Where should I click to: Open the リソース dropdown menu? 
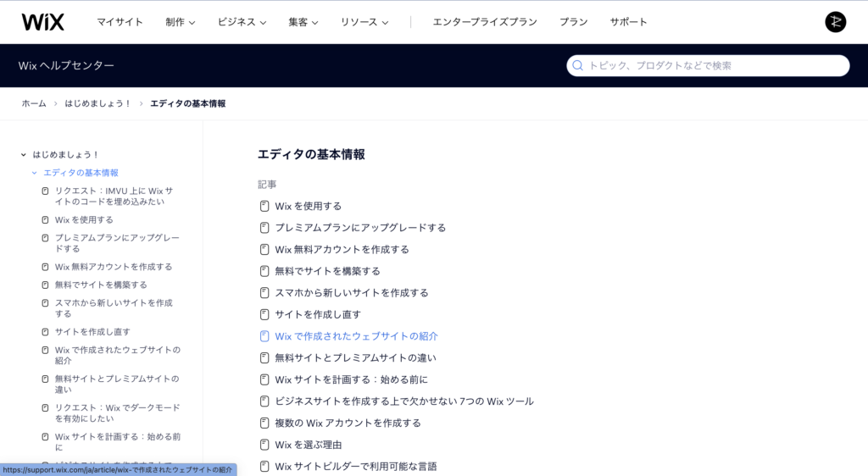pyautogui.click(x=364, y=22)
